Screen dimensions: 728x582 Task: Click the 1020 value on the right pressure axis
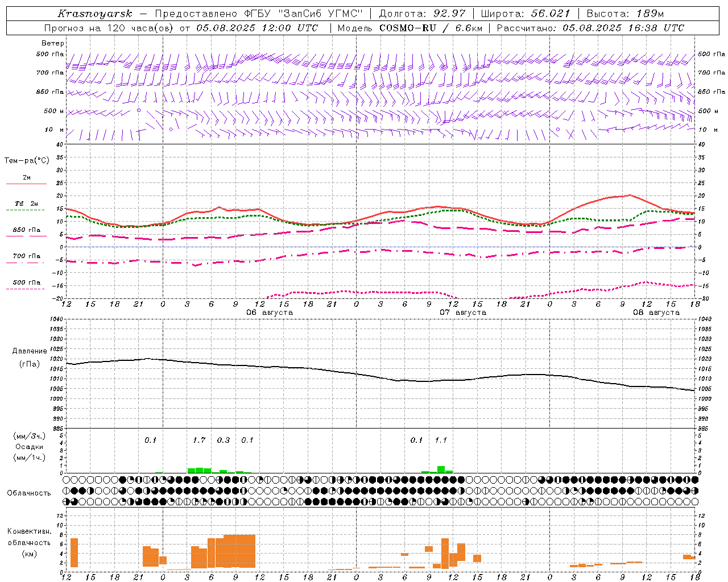[x=704, y=359]
